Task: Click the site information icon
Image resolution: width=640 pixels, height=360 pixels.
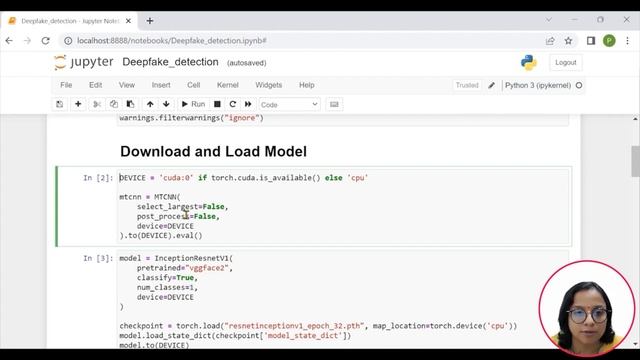Action: point(68,41)
